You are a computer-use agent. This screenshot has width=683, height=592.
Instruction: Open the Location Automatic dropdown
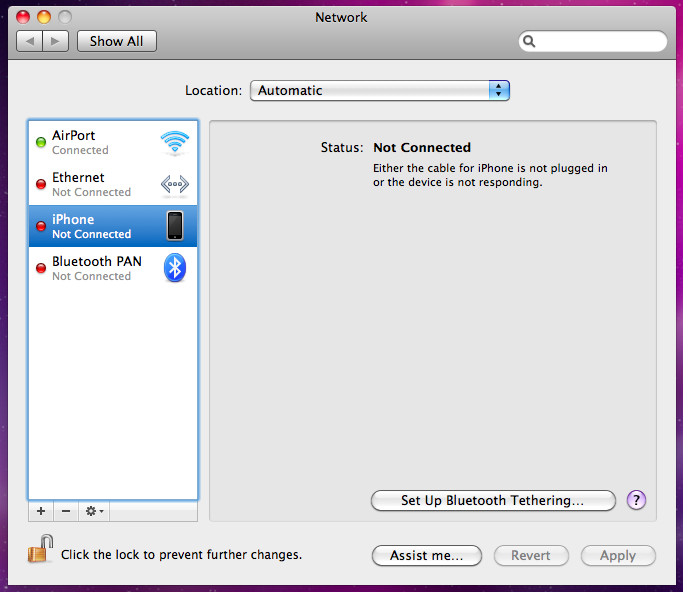(380, 91)
